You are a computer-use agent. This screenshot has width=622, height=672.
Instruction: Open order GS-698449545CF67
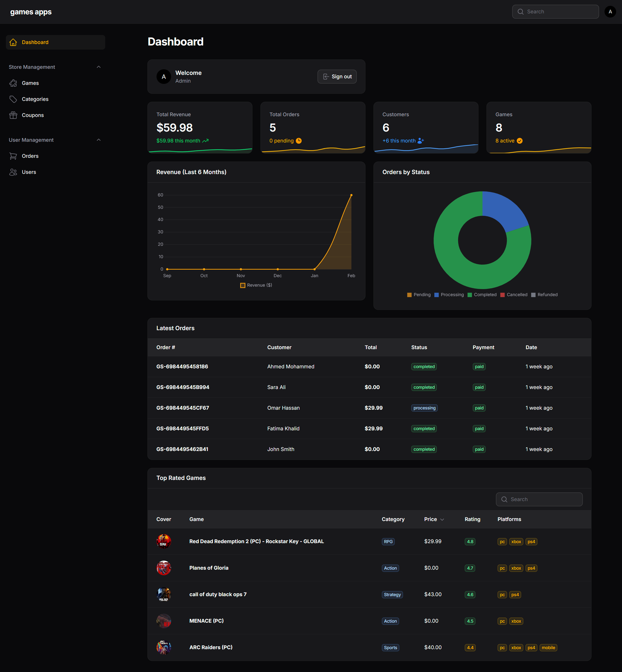click(183, 408)
